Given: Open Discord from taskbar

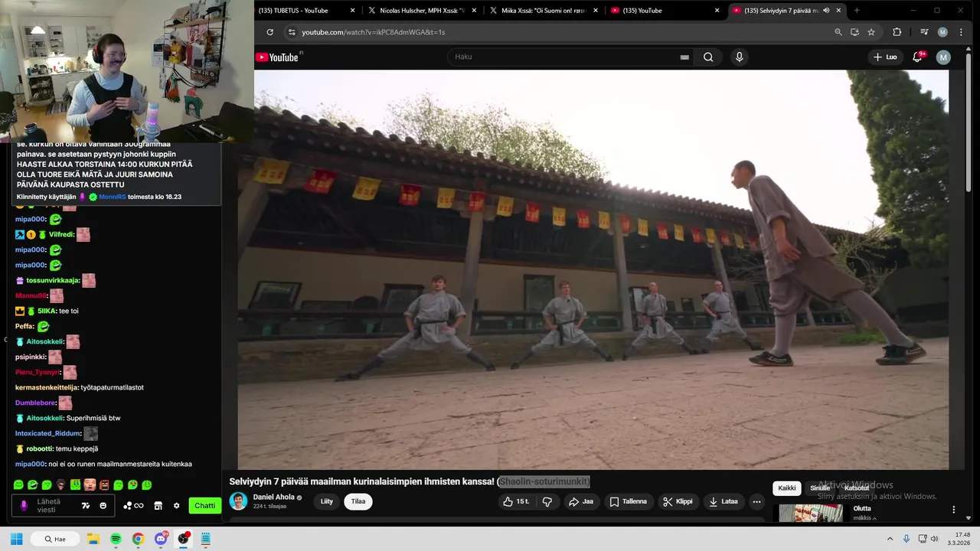Looking at the screenshot, I should coord(161,539).
